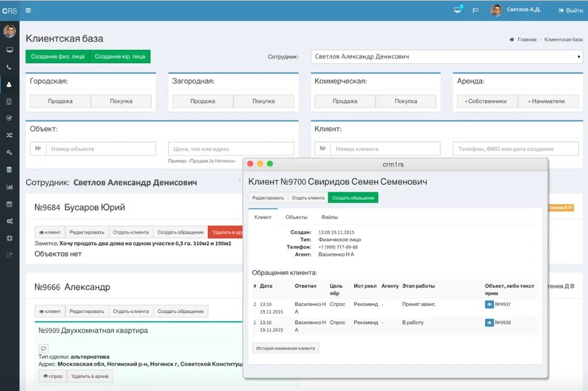Click Отдать клиента for client №9684
588x391 pixels.
pyautogui.click(x=131, y=232)
